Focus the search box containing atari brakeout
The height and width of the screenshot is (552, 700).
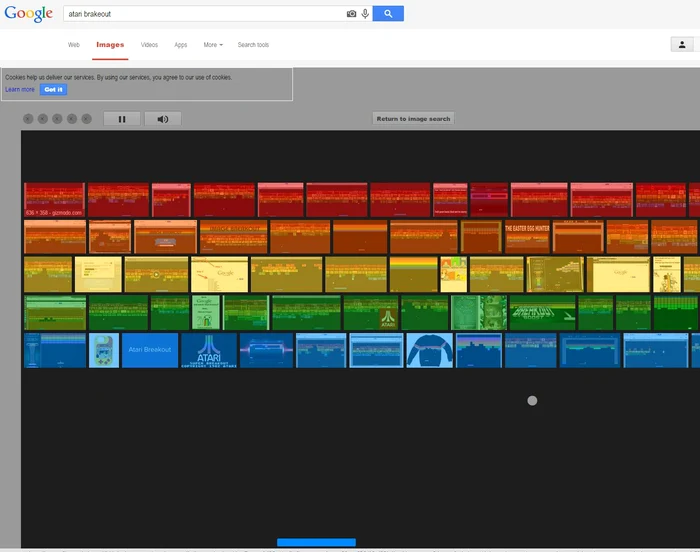(205, 14)
